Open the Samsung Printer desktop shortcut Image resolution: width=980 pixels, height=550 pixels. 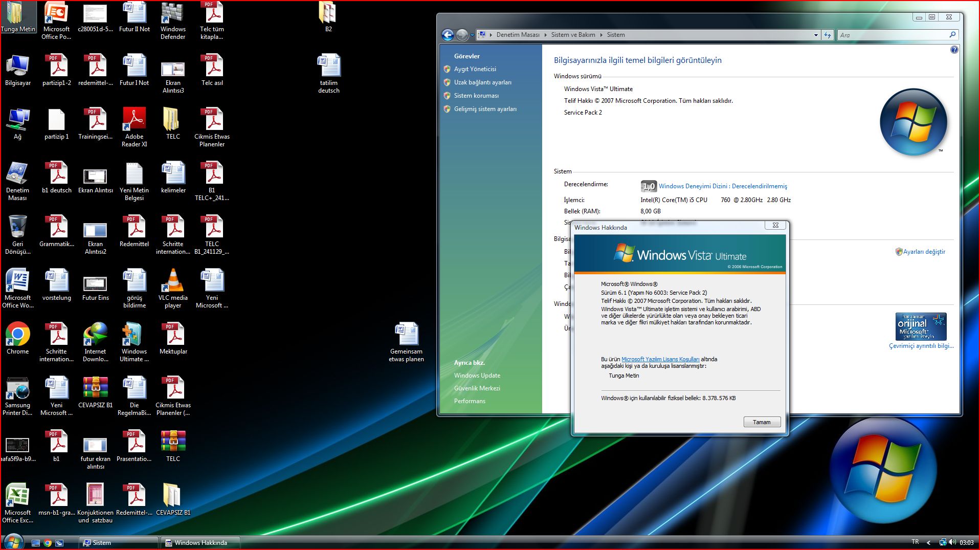(x=18, y=396)
